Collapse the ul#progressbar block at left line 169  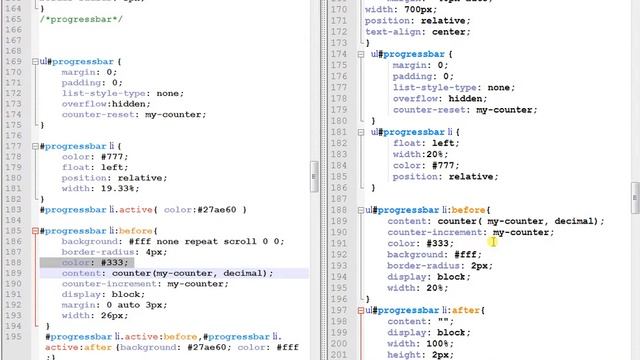pos(35,62)
